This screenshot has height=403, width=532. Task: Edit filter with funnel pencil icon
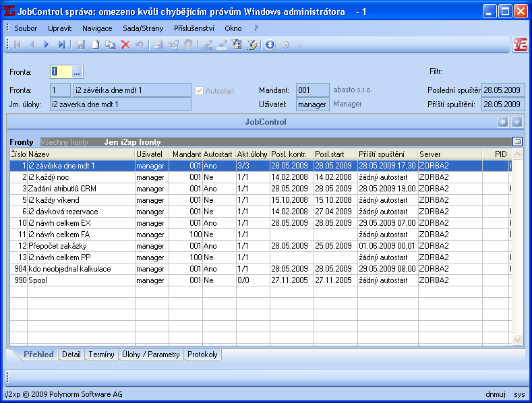pyautogui.click(x=252, y=44)
